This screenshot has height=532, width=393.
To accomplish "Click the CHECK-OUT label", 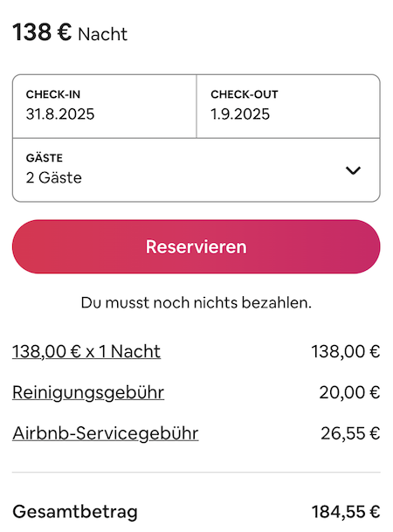I will click(245, 94).
